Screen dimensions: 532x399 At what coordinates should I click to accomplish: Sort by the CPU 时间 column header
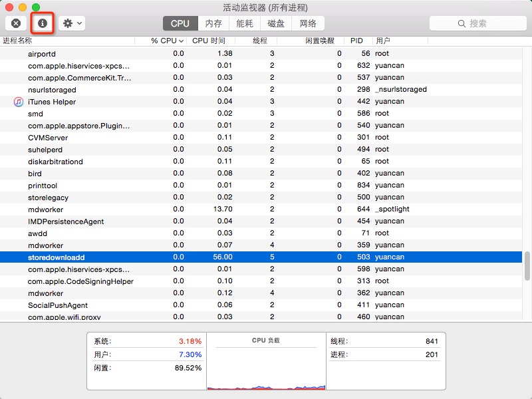tap(211, 41)
